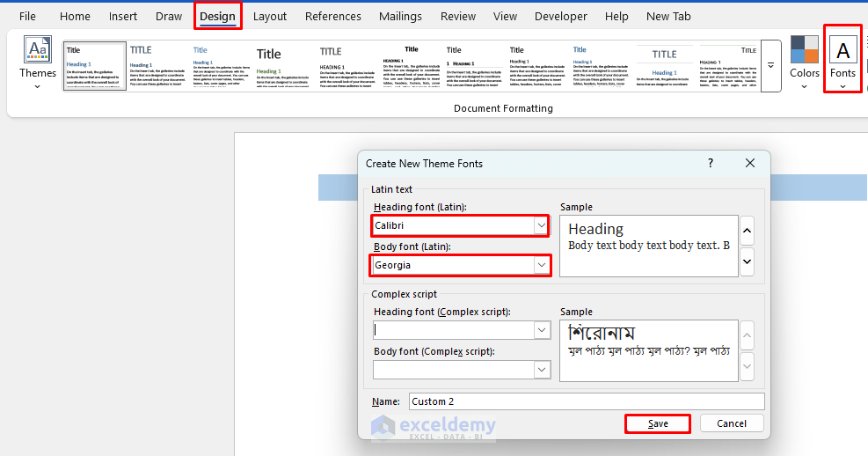Viewport: 868px width, 456px height.
Task: Click the Latin sample scroll down arrow
Action: (x=747, y=261)
